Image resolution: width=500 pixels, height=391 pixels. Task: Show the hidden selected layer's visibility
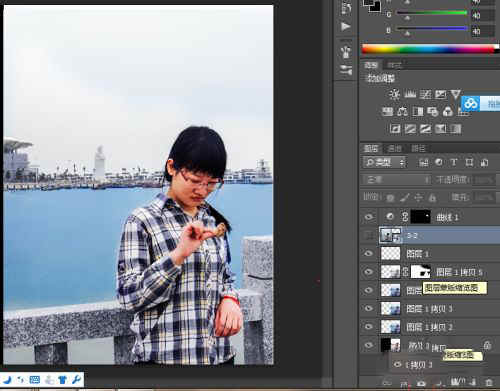click(368, 235)
